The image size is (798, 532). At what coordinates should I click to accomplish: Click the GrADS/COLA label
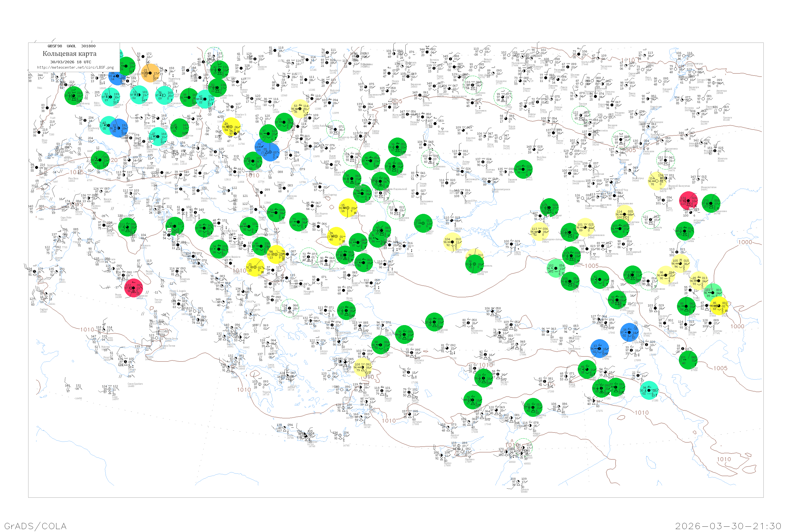coord(35,526)
